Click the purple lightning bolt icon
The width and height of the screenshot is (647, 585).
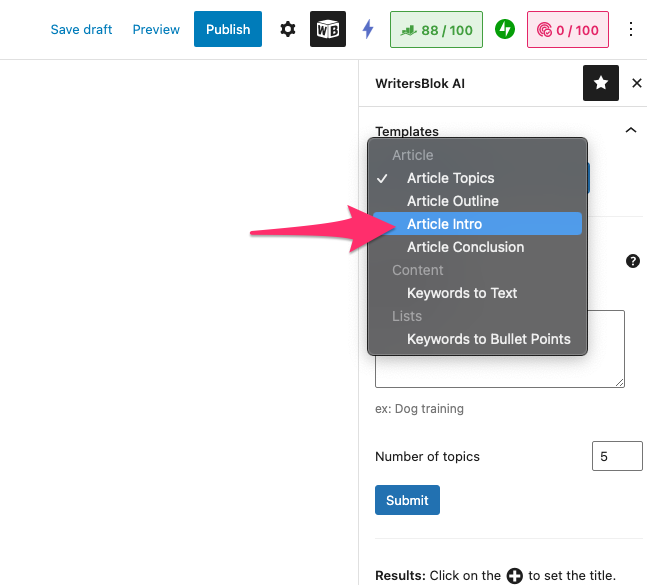368,29
